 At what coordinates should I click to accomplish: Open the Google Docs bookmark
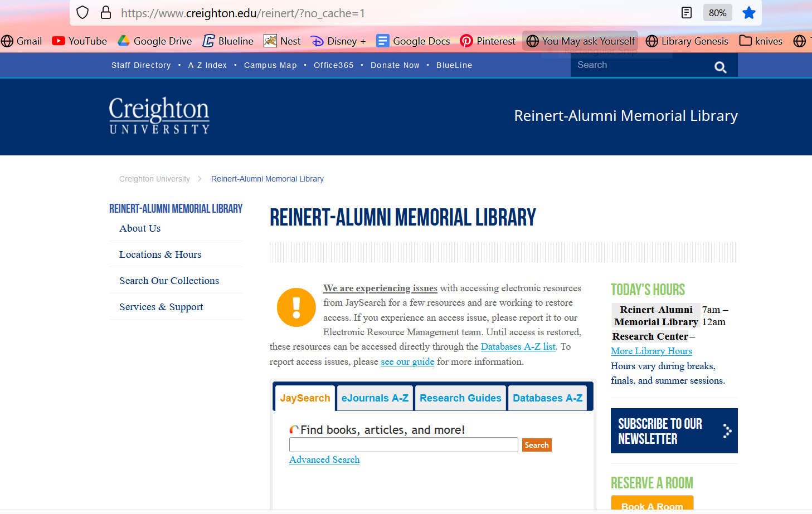[413, 41]
